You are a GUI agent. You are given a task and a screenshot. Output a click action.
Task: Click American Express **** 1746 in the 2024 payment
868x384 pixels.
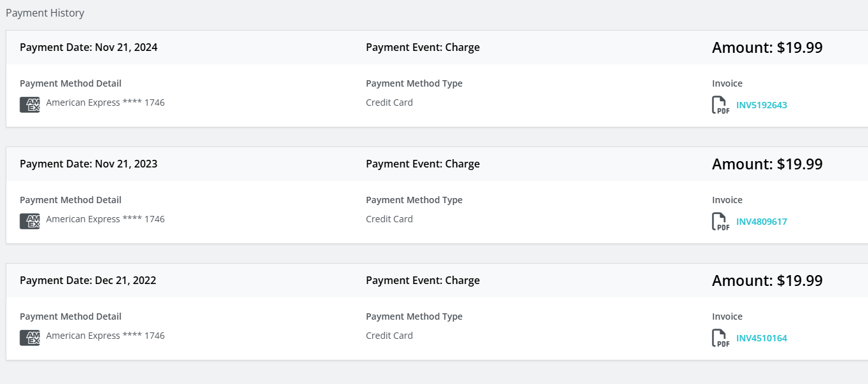(106, 103)
